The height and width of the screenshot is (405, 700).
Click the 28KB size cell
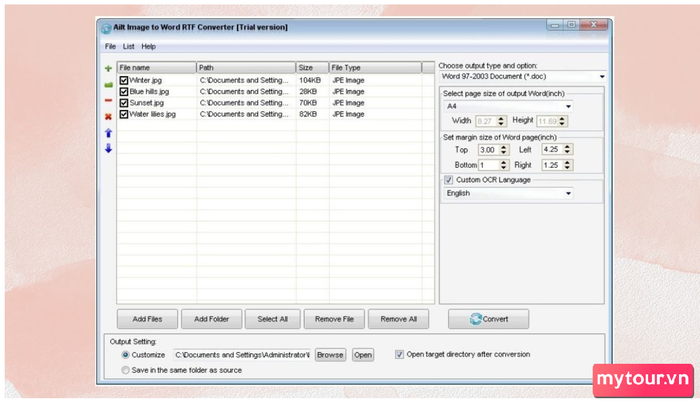(x=308, y=92)
